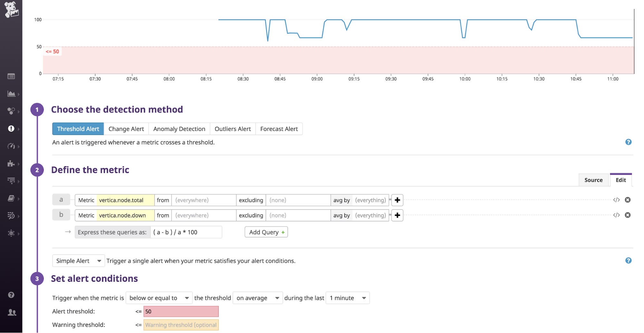The width and height of the screenshot is (644, 333).
Task: Click the Add Query button
Action: pyautogui.click(x=266, y=232)
